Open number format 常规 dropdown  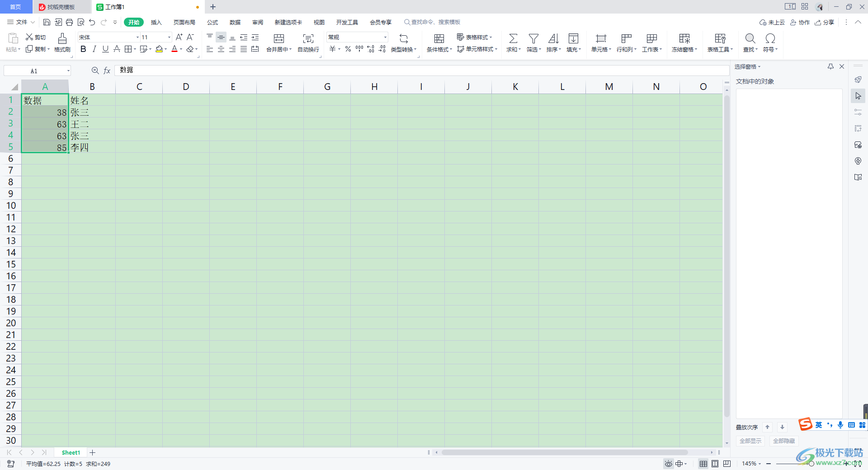point(385,37)
